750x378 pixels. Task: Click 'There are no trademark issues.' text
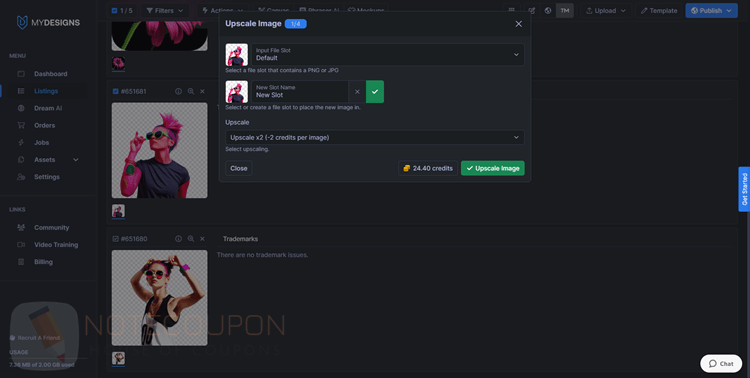pyautogui.click(x=262, y=255)
